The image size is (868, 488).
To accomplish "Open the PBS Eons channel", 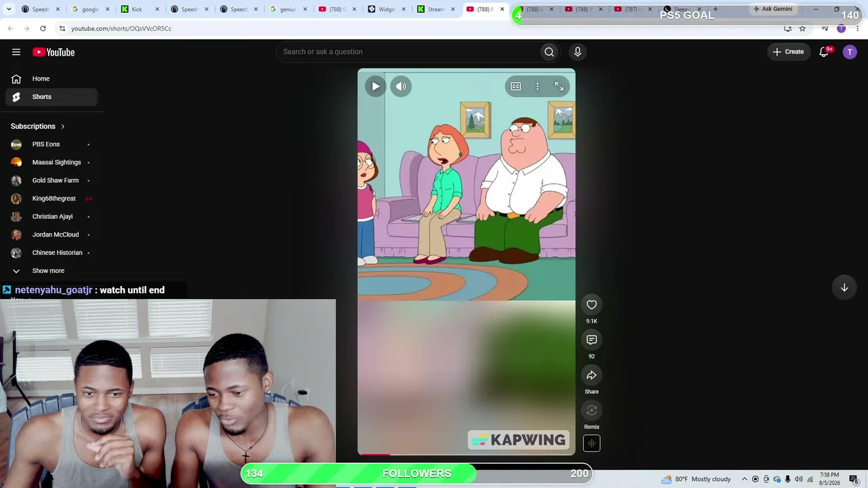I will 52,144.
